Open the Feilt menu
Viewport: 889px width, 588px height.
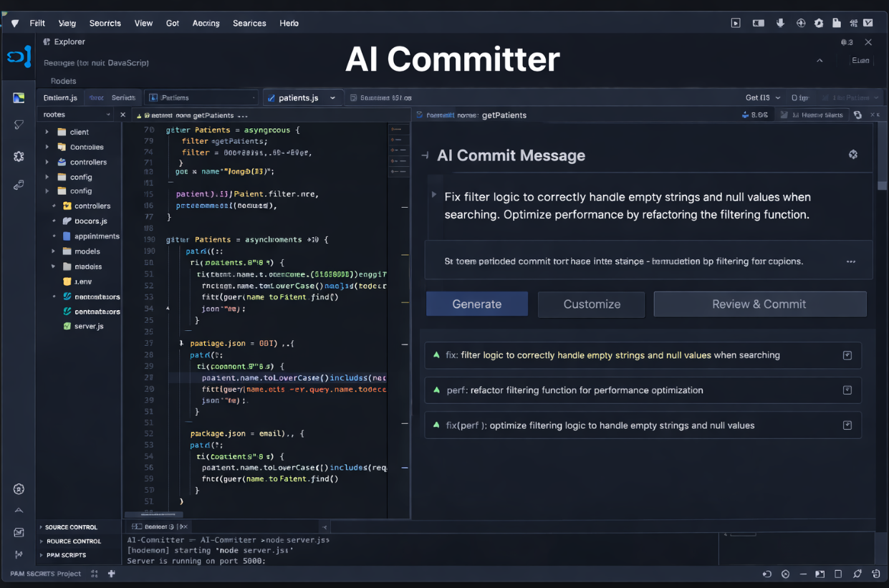pos(37,23)
